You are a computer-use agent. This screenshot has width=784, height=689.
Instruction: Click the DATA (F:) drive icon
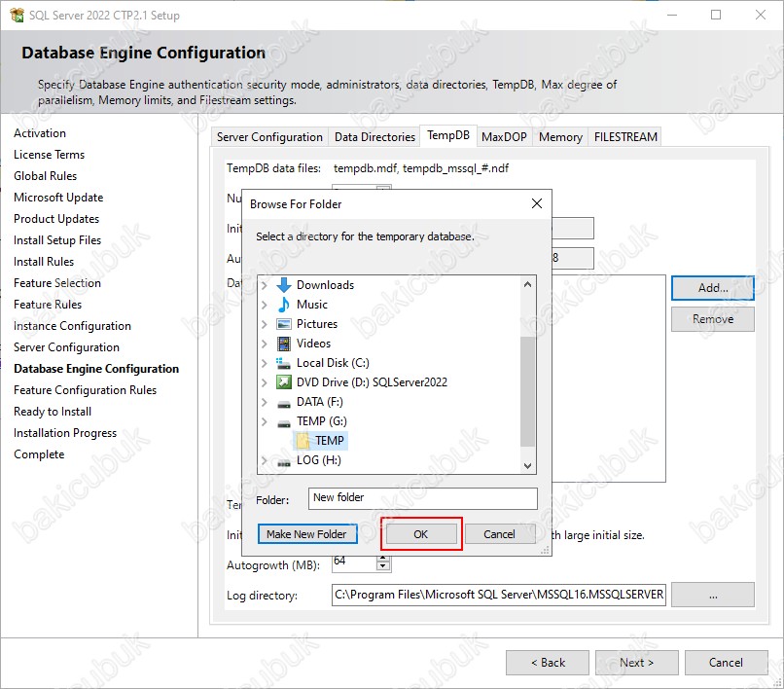coord(283,403)
